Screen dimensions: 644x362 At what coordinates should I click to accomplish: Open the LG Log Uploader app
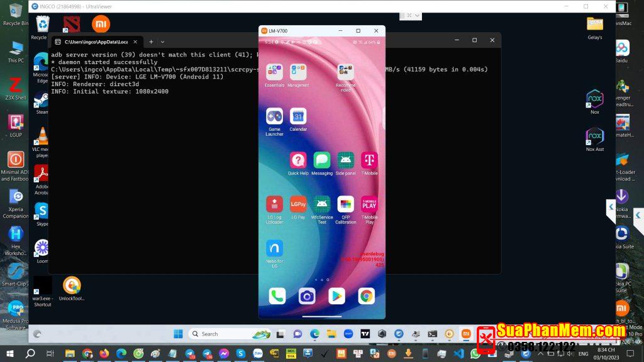tap(274, 204)
